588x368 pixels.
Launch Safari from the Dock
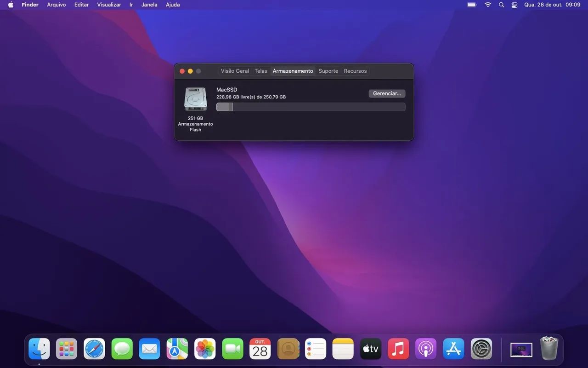(x=94, y=349)
